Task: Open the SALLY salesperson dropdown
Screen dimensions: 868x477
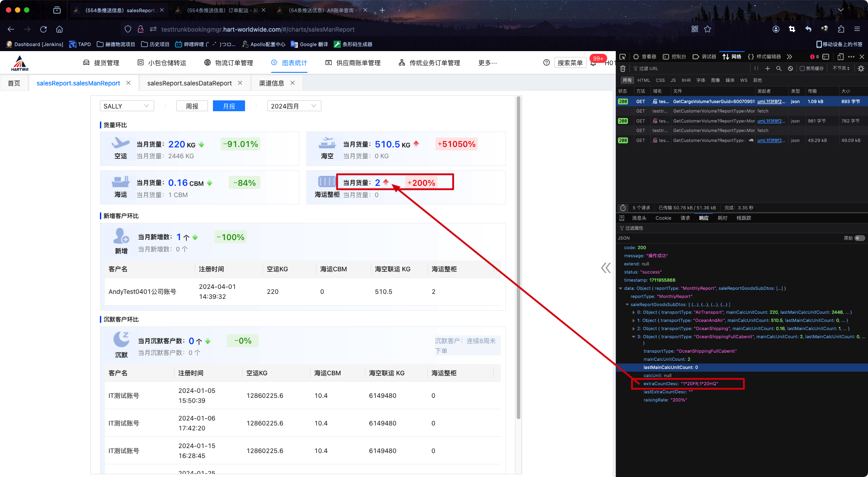Action: click(127, 106)
